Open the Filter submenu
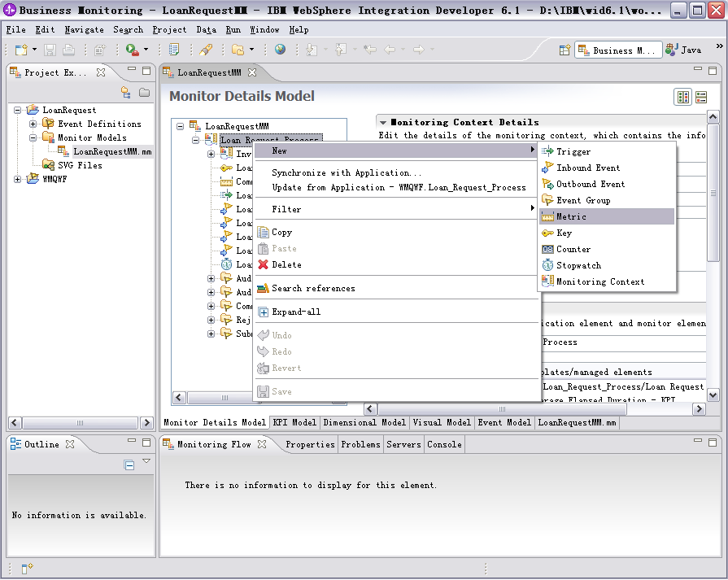This screenshot has width=728, height=580. (x=396, y=209)
